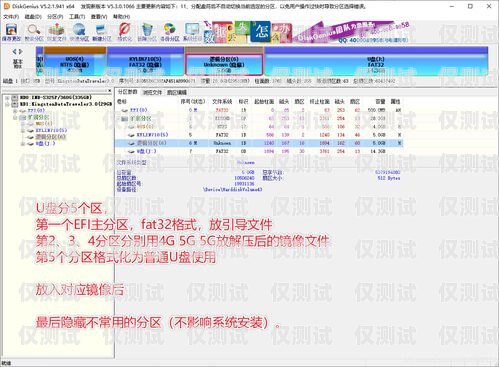The width and height of the screenshot is (499, 367).
Task: Click the KYLIN710(5) row in the partition table
Action: tap(259, 135)
